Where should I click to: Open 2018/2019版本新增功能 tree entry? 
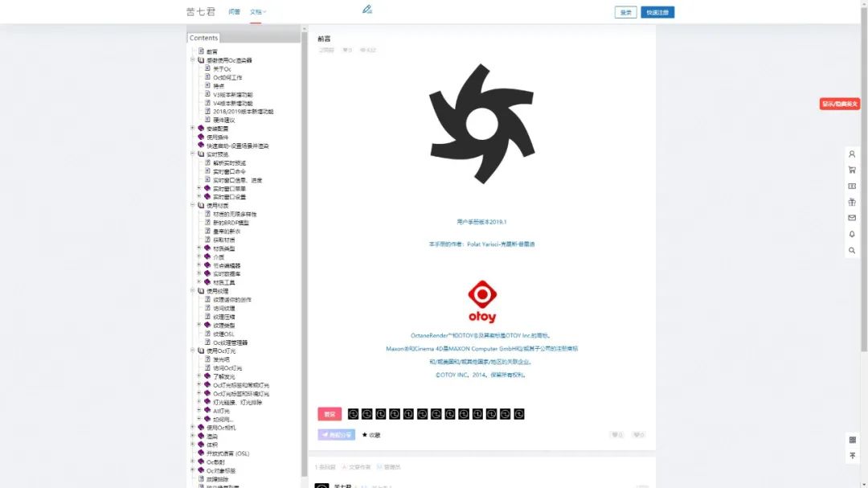pos(243,111)
